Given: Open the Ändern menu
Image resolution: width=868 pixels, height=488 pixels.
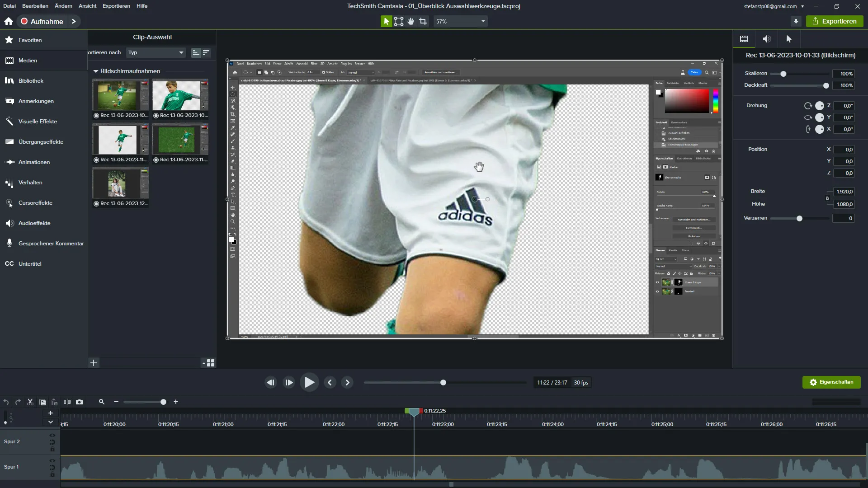Looking at the screenshot, I should [63, 6].
